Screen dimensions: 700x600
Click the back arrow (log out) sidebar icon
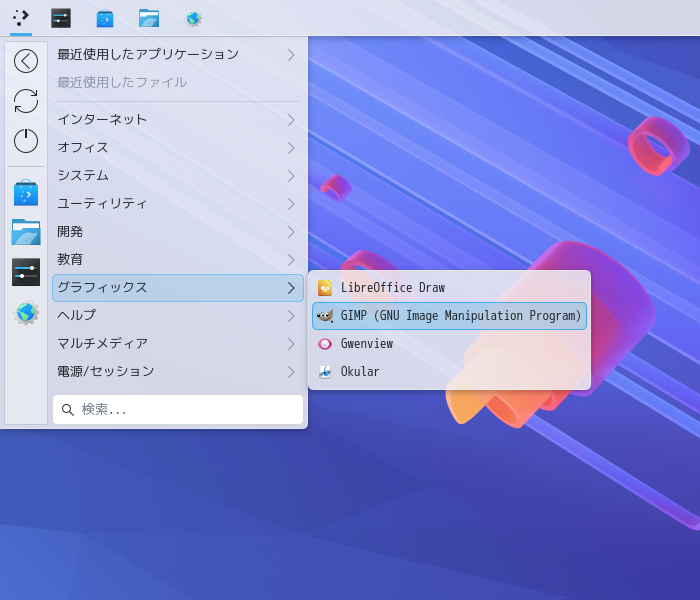coord(26,61)
